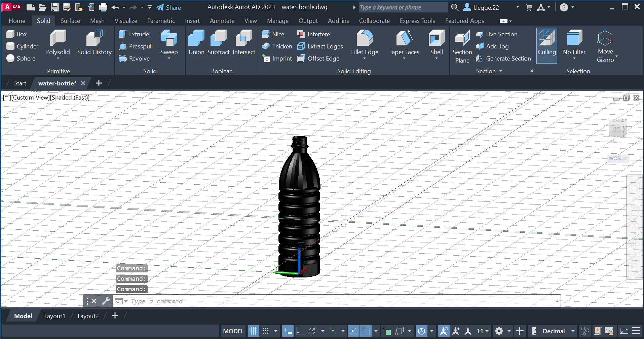
Task: Click the Shell tool icon
Action: (437, 38)
